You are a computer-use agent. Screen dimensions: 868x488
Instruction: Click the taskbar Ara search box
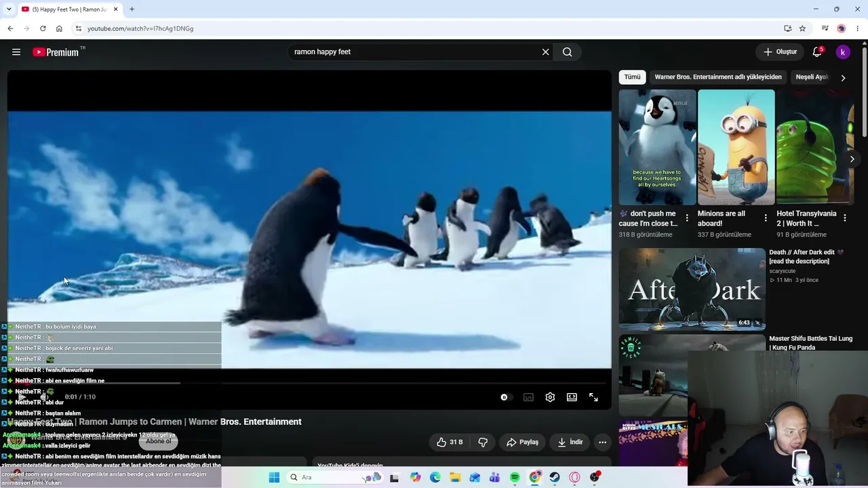coord(334,477)
